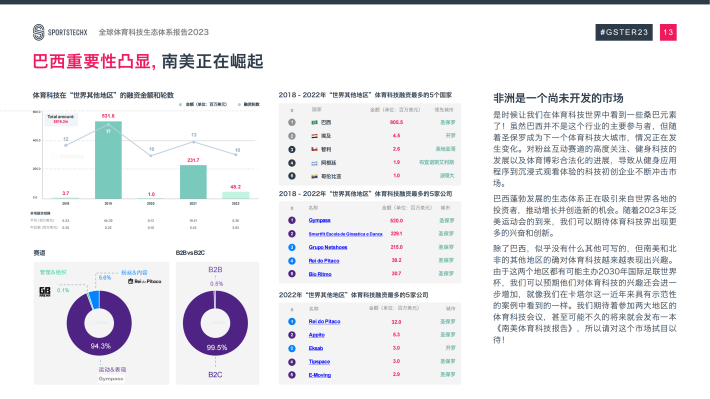Open the Appito link in 2022 table
Screen dimensions: 710x399
[317, 335]
